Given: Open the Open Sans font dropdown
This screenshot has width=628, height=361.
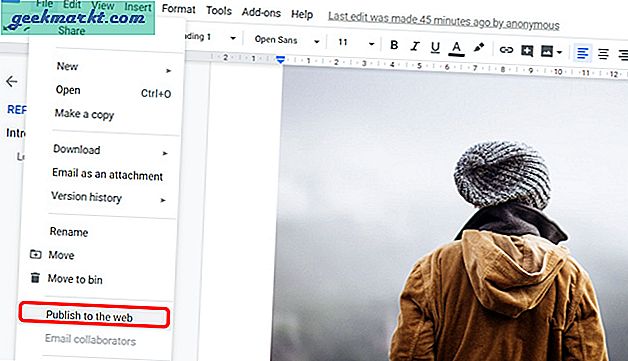Looking at the screenshot, I should 287,40.
